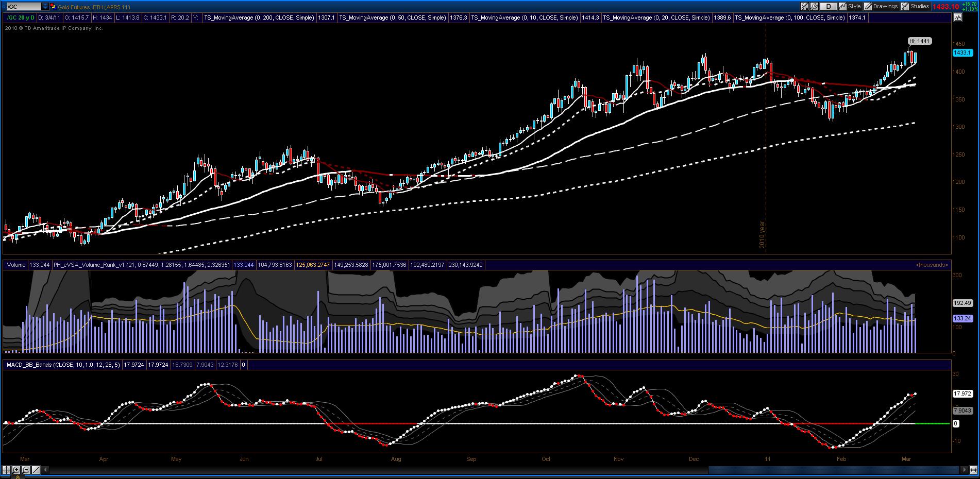The width and height of the screenshot is (980, 479).
Task: Click the 'R: 20.2' range value
Action: point(180,18)
